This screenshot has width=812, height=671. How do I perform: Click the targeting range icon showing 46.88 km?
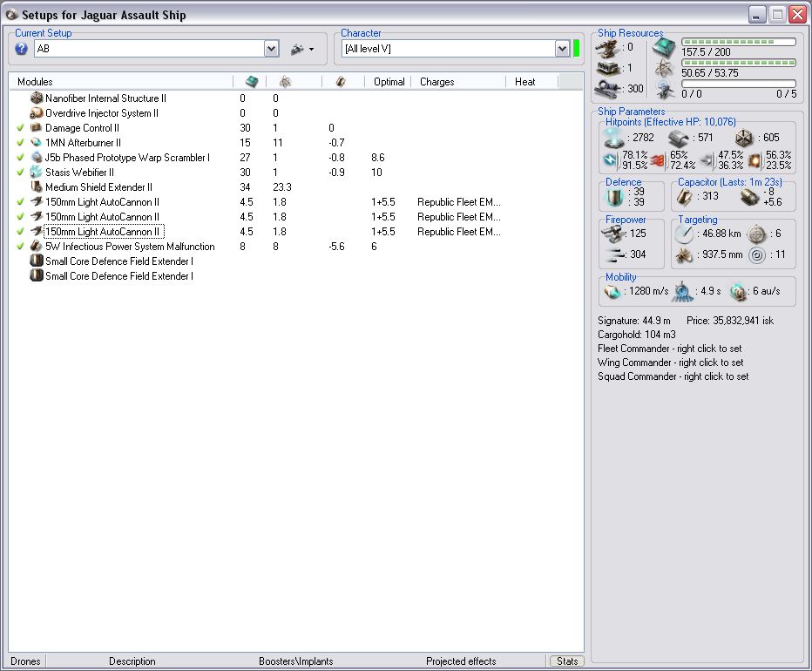coord(684,234)
